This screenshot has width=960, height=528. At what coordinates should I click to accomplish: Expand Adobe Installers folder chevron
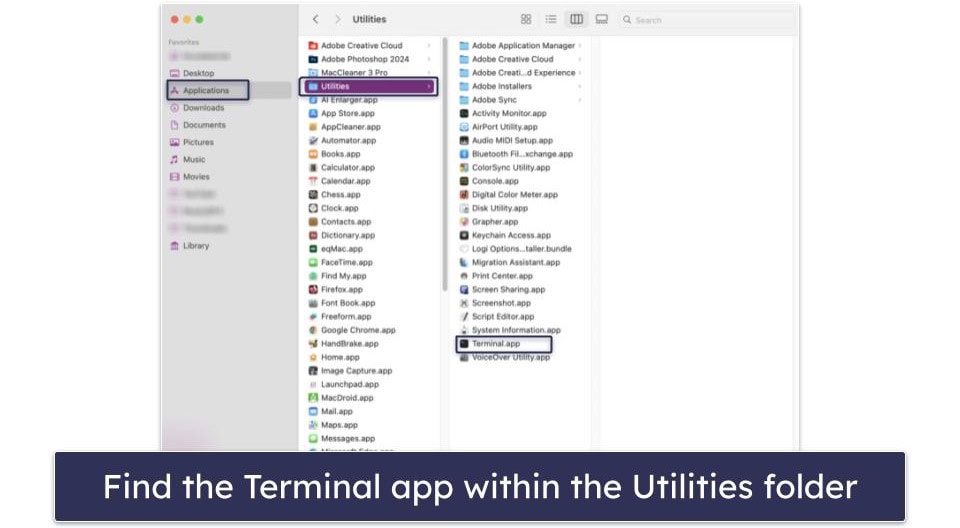tap(579, 86)
